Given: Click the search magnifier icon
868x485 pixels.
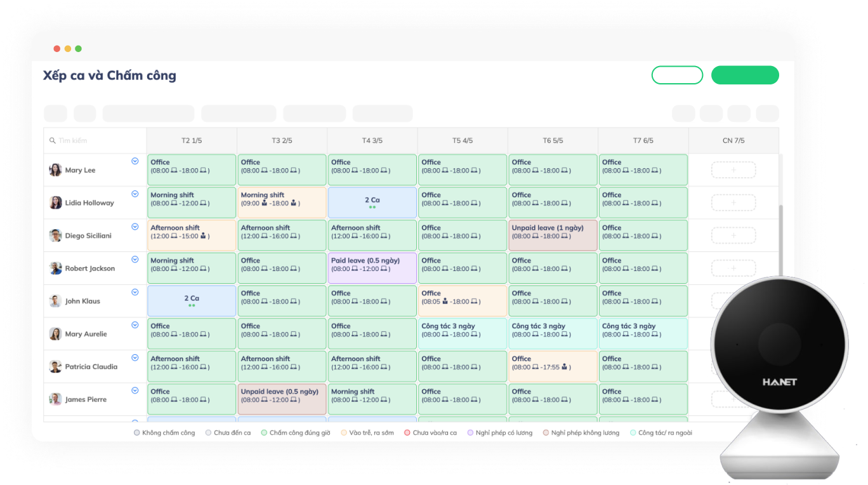Looking at the screenshot, I should [x=53, y=141].
